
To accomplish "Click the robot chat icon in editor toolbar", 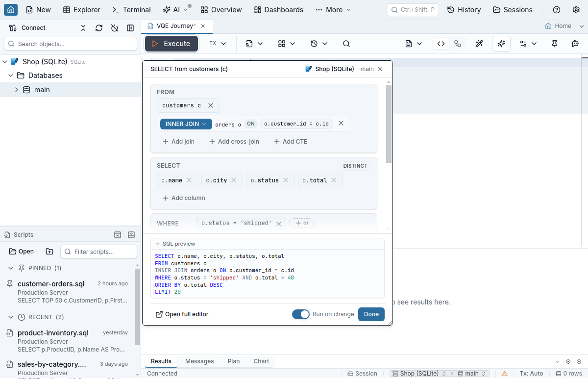I will coord(575,44).
